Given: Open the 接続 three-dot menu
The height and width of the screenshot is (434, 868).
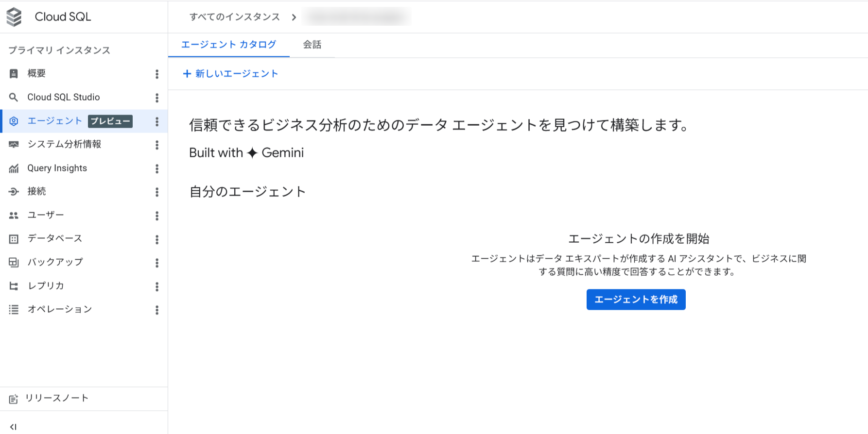Looking at the screenshot, I should 157,192.
